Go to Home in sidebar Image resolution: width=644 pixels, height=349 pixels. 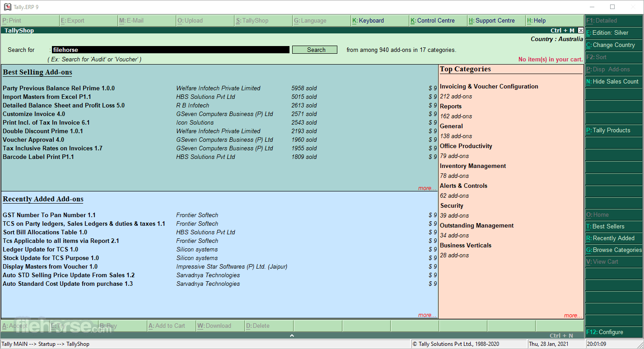pos(614,214)
